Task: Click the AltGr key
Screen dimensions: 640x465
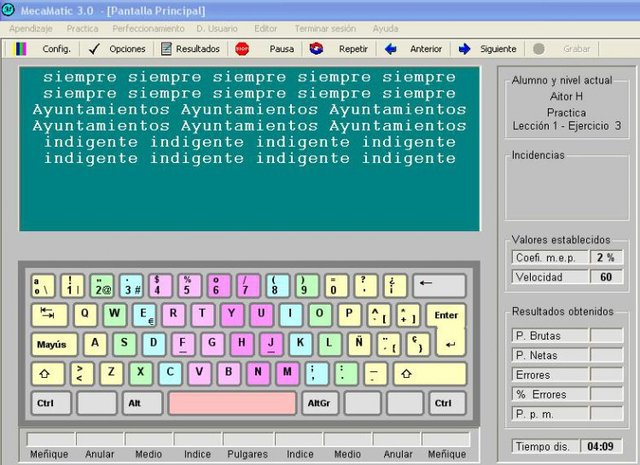Action: tap(320, 403)
